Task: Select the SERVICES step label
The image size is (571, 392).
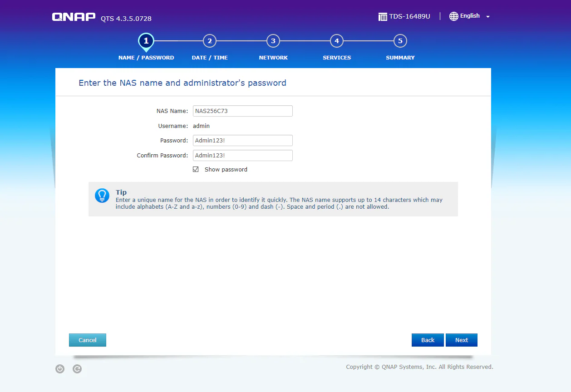Action: click(x=337, y=58)
